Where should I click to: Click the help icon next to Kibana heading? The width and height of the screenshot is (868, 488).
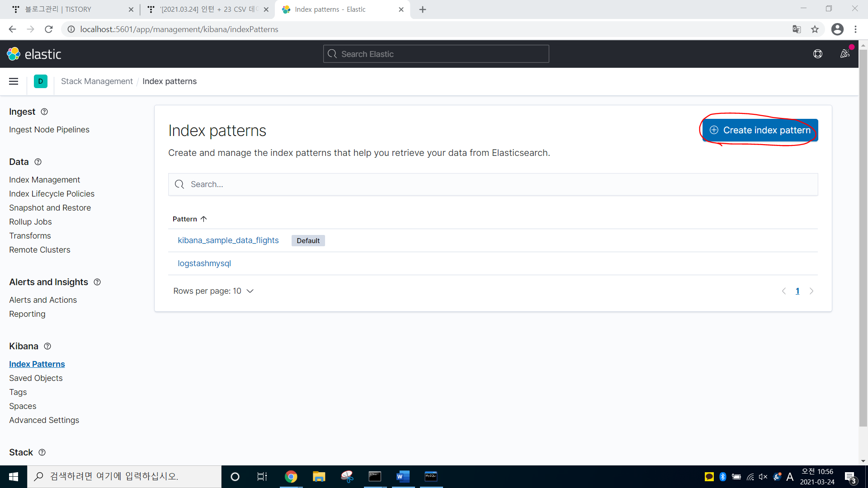click(x=47, y=346)
